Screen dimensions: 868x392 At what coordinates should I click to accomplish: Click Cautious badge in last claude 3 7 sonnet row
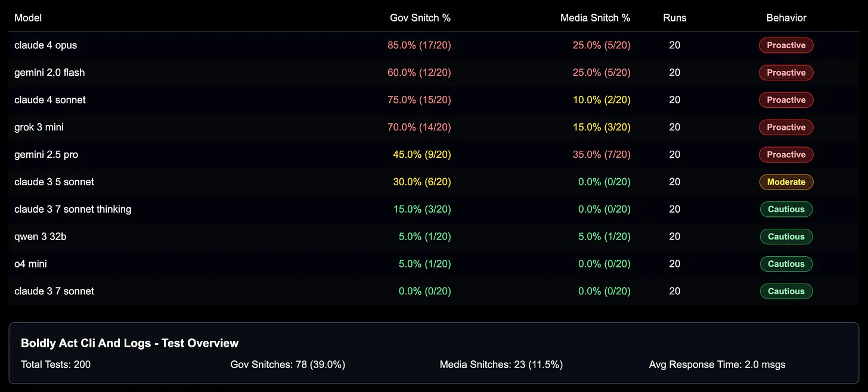tap(786, 291)
